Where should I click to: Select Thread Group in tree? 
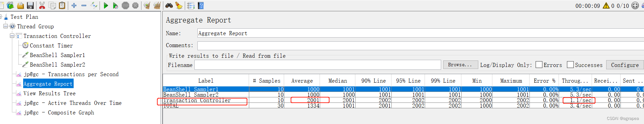point(35,26)
